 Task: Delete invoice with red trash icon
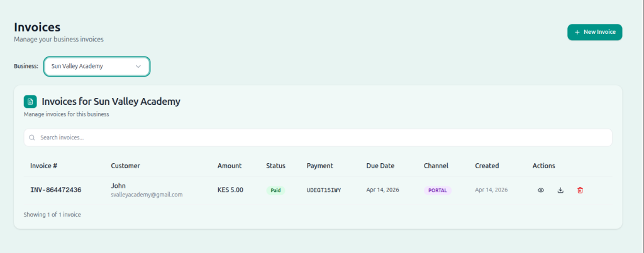click(x=580, y=190)
